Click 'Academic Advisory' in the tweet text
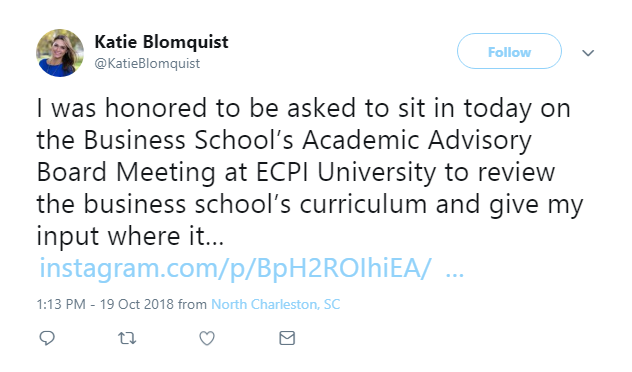 pyautogui.click(x=417, y=141)
